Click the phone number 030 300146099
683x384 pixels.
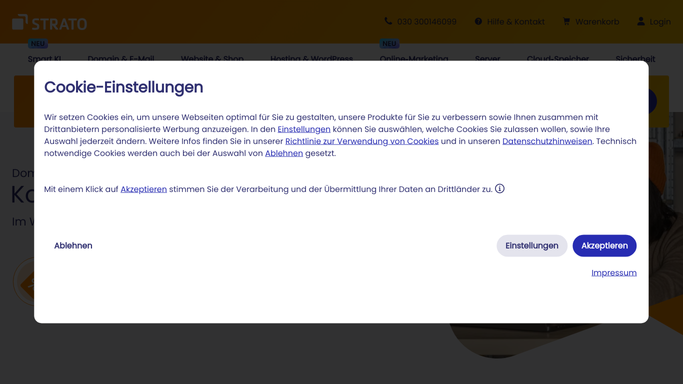pos(426,22)
